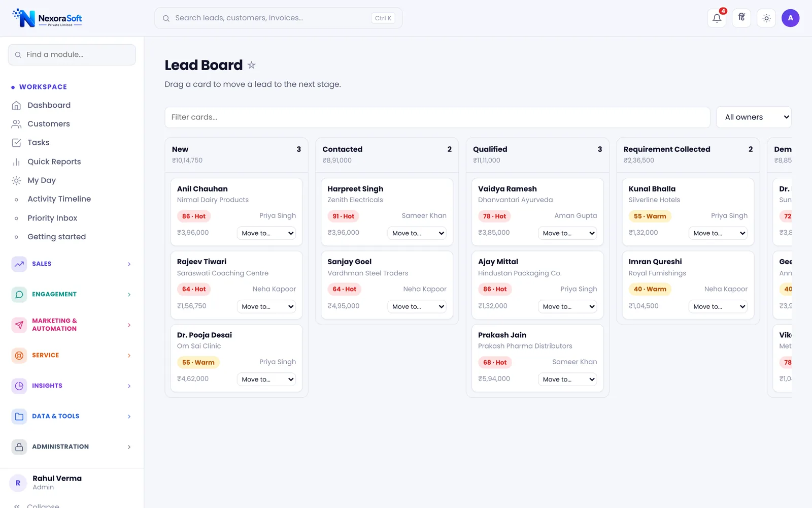812x508 pixels.
Task: Focus the Find a module field
Action: (72, 55)
